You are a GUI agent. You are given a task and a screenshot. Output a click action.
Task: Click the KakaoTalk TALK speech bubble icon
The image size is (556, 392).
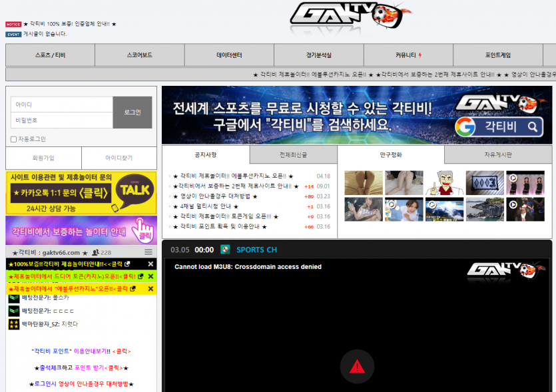135,191
